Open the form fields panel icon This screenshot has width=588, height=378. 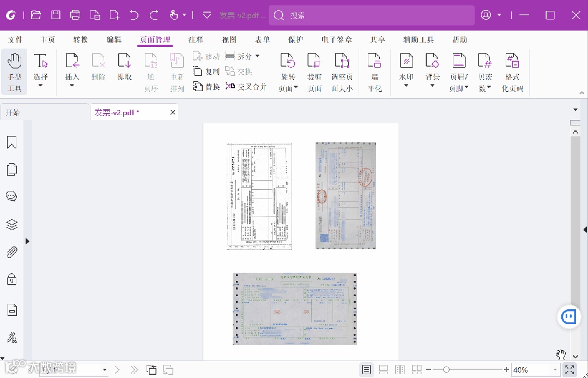point(13,310)
